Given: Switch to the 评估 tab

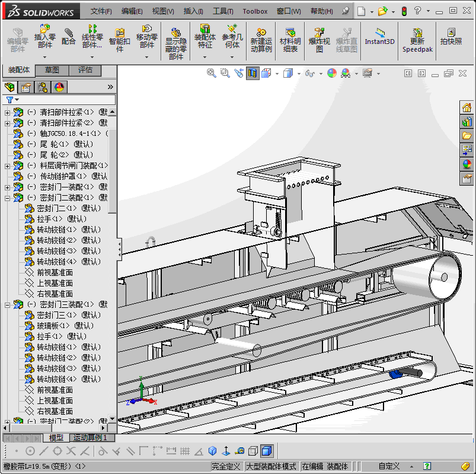Looking at the screenshot, I should click(x=85, y=70).
